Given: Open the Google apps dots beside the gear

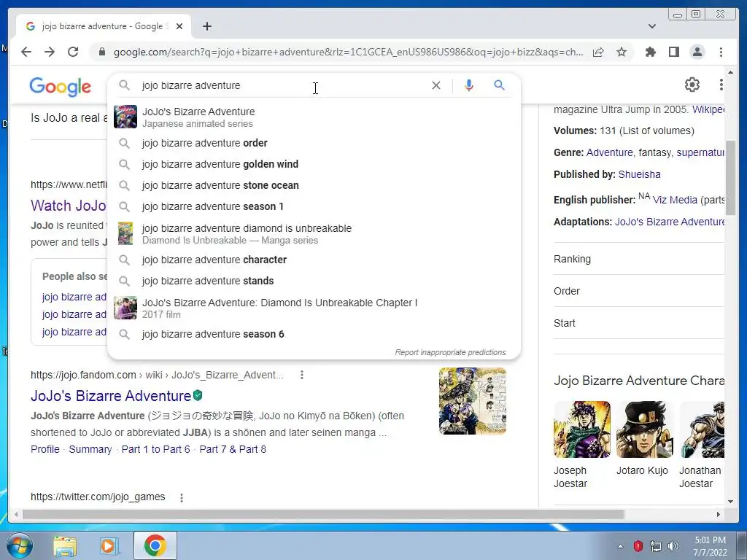Looking at the screenshot, I should [721, 85].
